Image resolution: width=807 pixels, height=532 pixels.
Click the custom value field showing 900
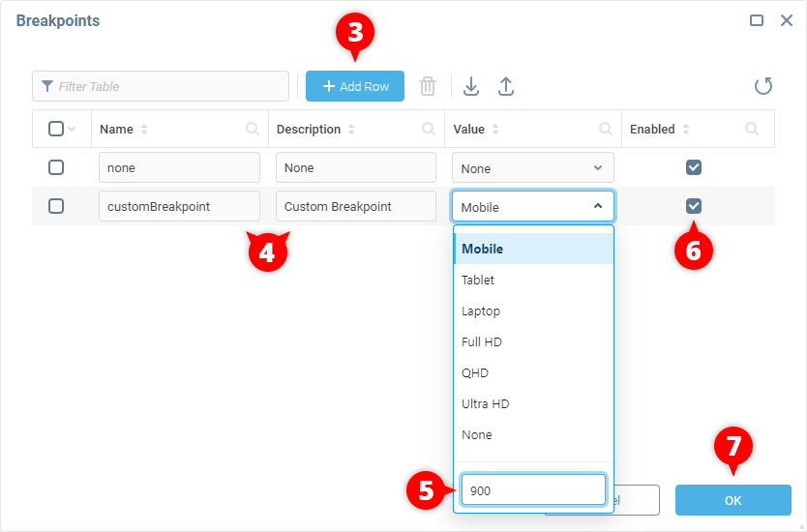coord(533,490)
